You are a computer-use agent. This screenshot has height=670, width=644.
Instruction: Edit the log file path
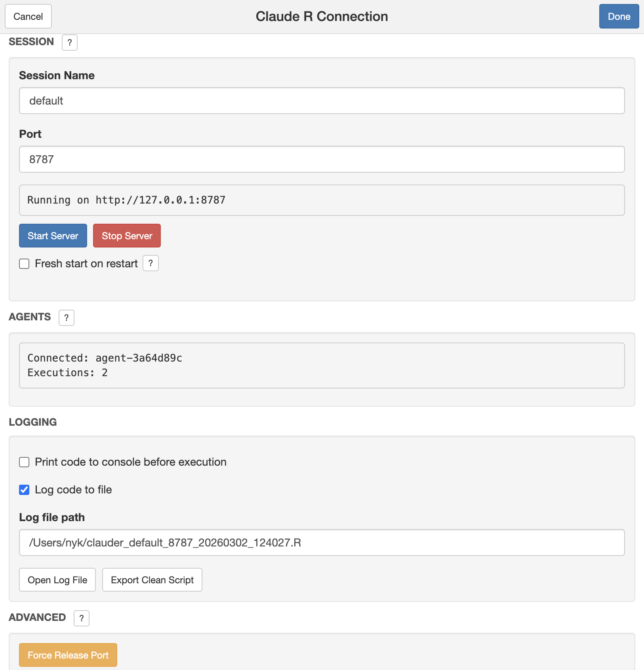click(322, 542)
